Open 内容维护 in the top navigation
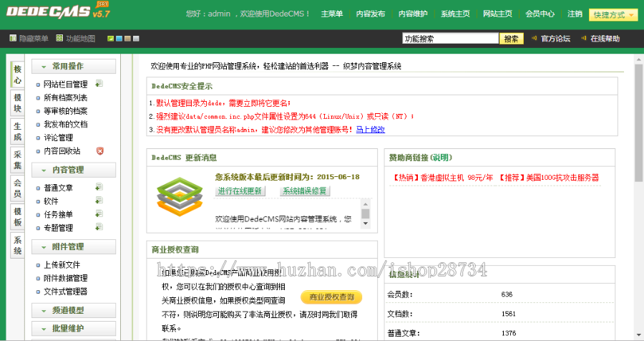 pyautogui.click(x=413, y=14)
